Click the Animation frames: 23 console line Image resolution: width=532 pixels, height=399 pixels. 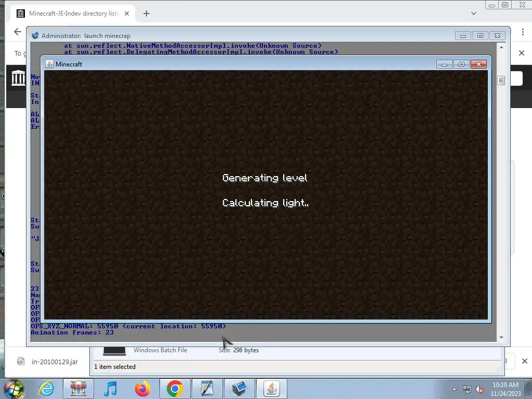tap(72, 332)
